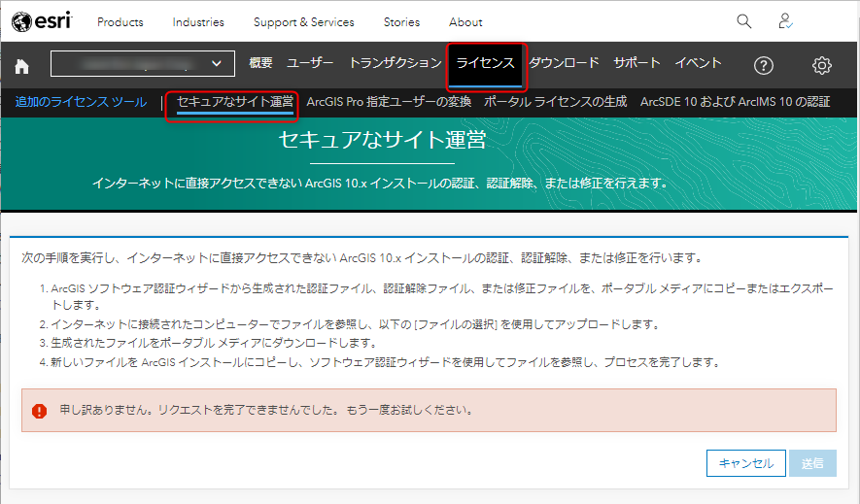The width and height of the screenshot is (860, 504).
Task: Click step 2 インターネットに接続された instruction text
Action: [x=356, y=324]
